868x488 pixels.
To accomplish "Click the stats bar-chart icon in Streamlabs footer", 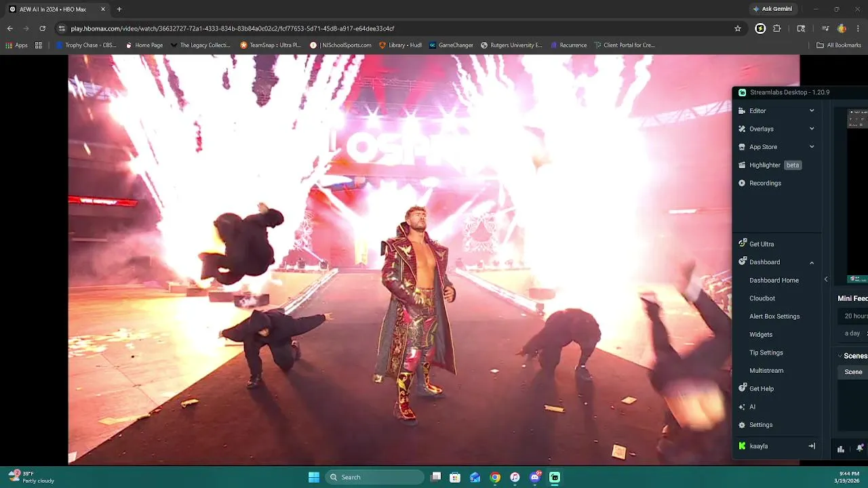I will 841,449.
